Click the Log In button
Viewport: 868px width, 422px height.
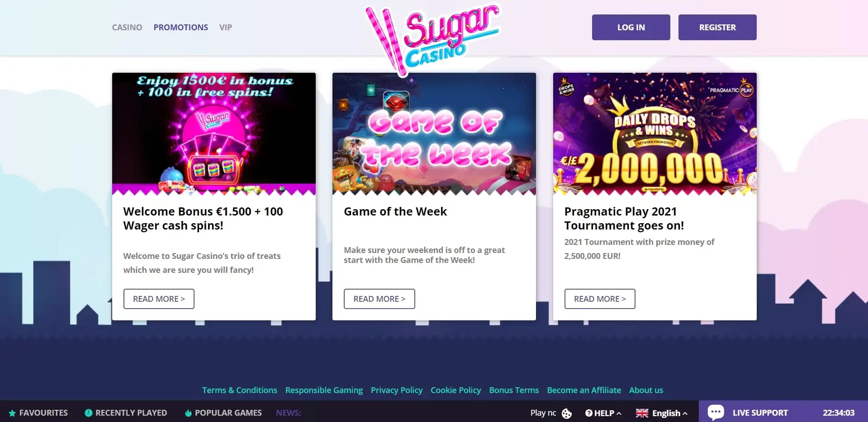click(631, 27)
